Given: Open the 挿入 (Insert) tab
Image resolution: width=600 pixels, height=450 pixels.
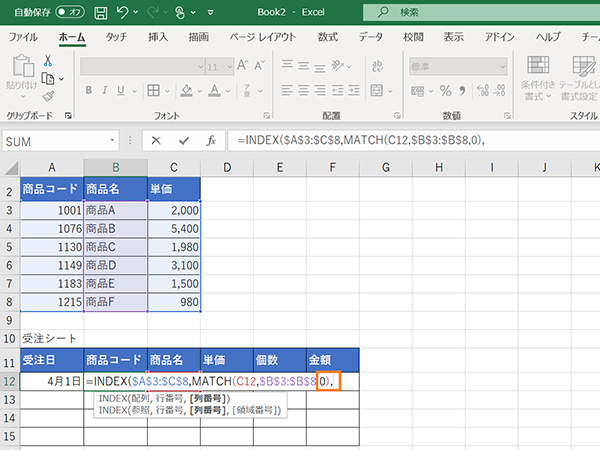Looking at the screenshot, I should coord(158,37).
